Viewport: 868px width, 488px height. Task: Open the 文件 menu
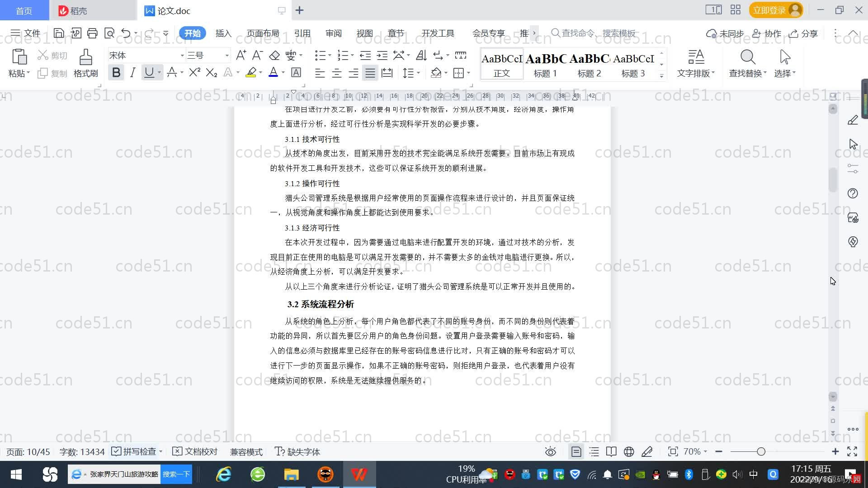25,33
